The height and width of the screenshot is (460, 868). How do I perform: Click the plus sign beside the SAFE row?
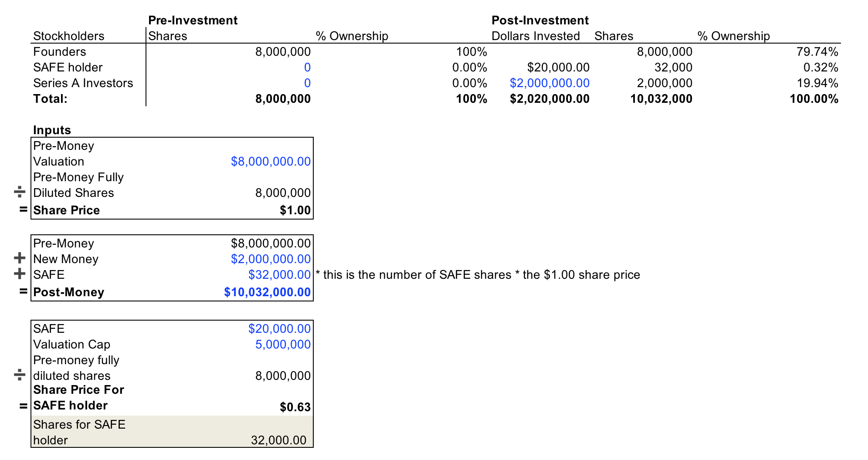(20, 274)
